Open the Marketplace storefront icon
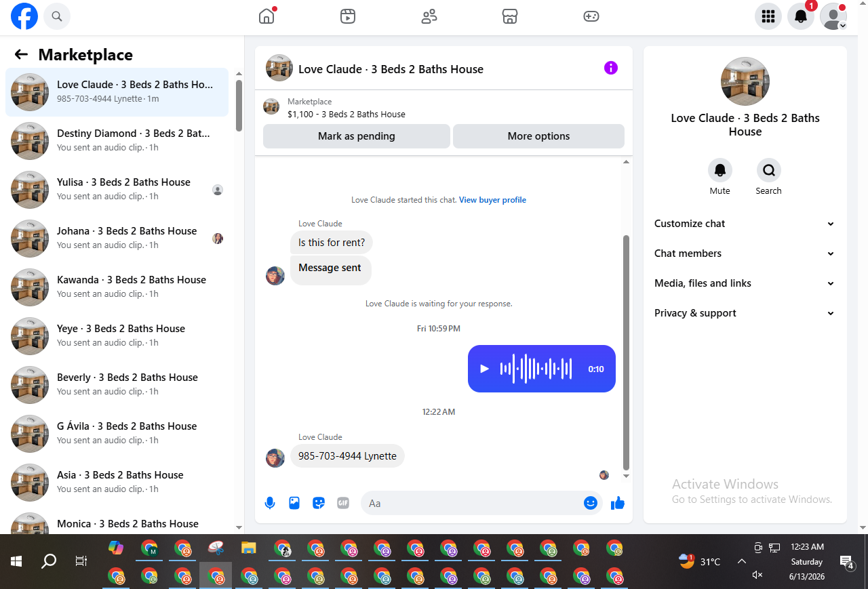 510,16
